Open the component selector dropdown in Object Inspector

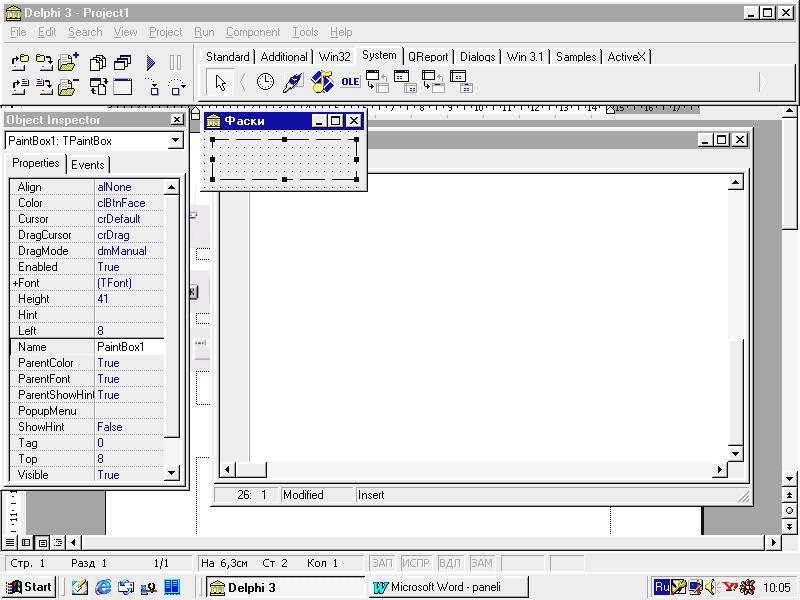[176, 140]
